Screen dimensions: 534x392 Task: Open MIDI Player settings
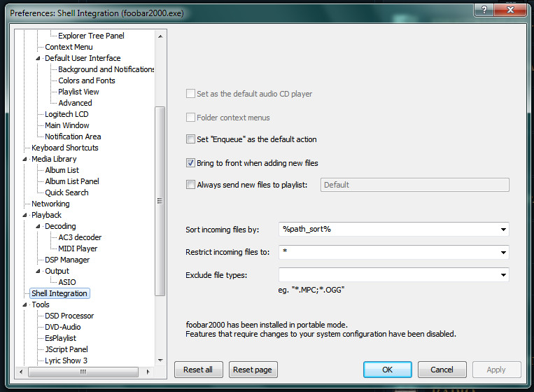78,248
